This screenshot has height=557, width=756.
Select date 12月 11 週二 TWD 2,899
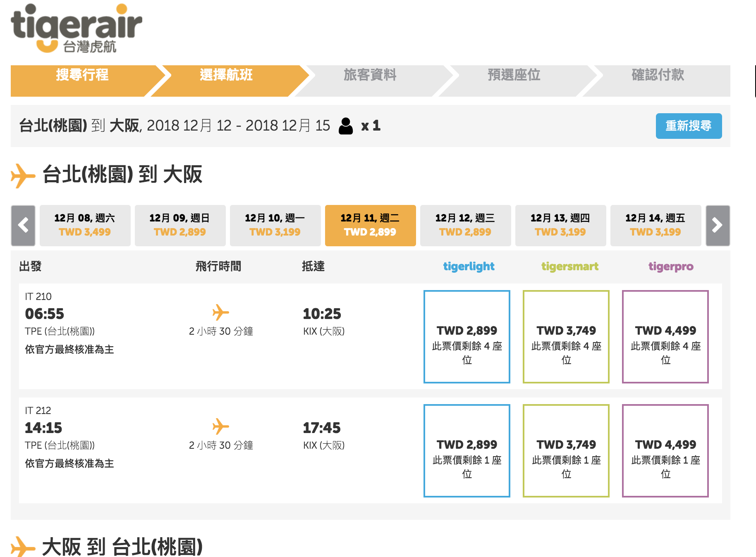pos(371,226)
